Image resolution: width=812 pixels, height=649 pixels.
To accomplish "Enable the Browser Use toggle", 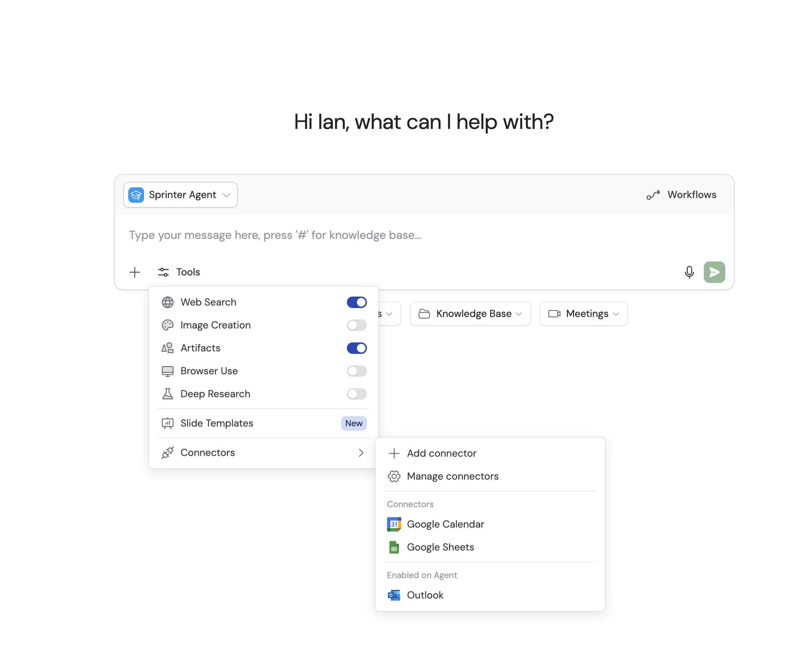I will tap(357, 371).
